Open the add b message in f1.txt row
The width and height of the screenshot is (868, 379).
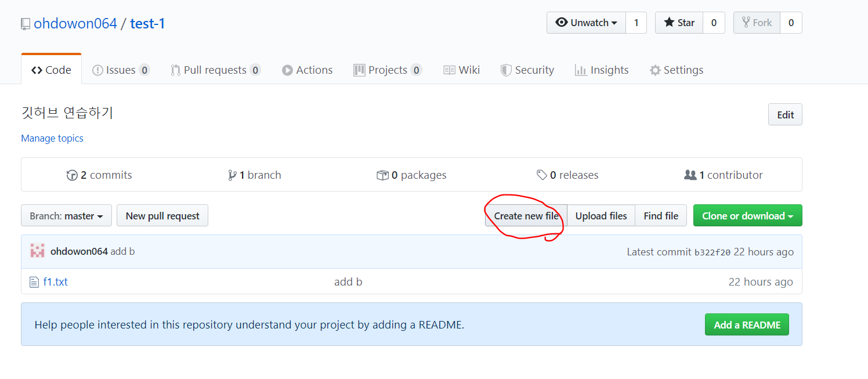tap(348, 281)
